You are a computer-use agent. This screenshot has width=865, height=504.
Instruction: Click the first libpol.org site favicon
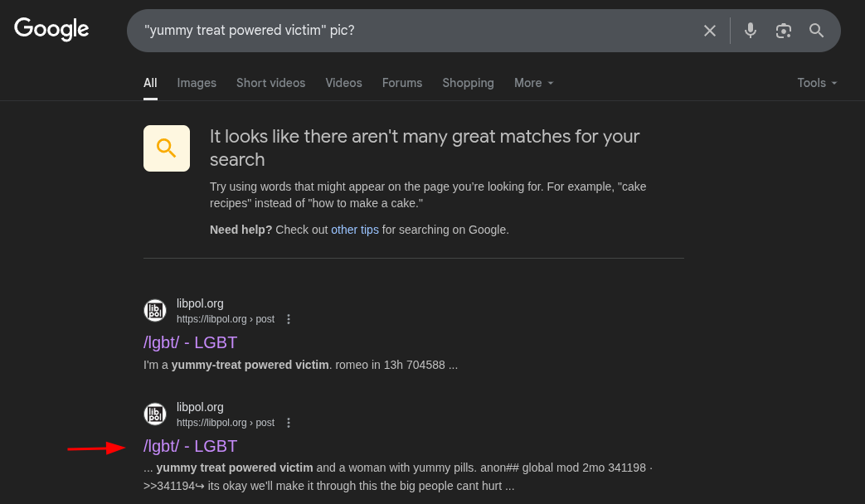tap(155, 311)
